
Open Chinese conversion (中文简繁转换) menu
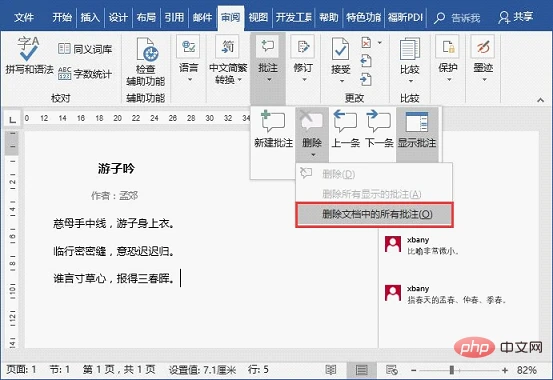click(x=228, y=59)
